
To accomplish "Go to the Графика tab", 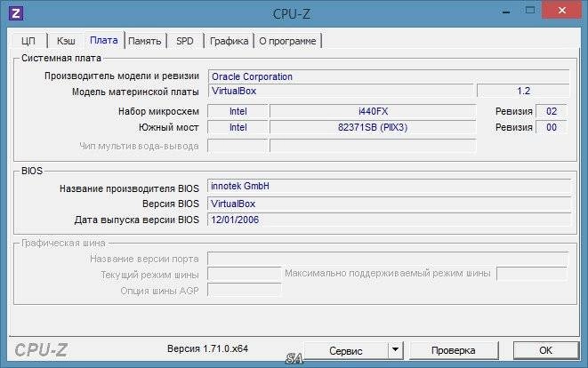I will point(229,41).
